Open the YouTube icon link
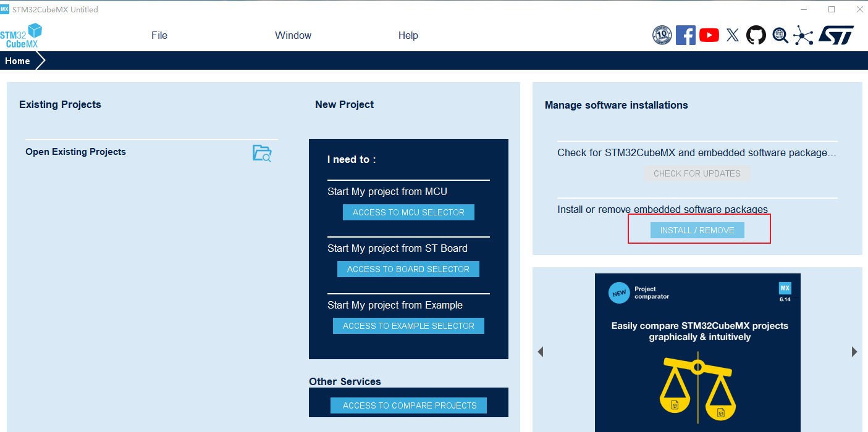This screenshot has height=432, width=868. (x=709, y=35)
